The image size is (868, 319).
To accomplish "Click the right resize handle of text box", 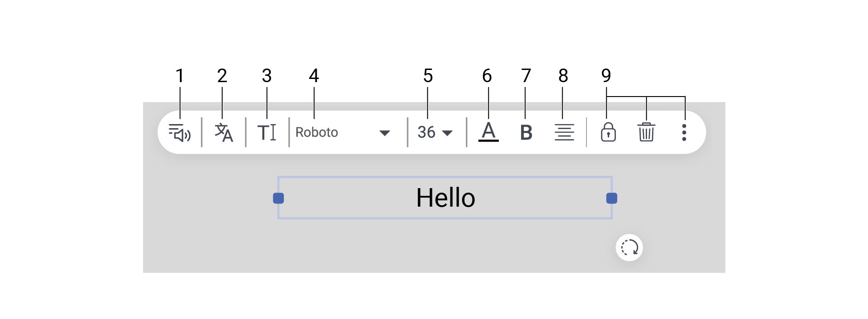I will 612,198.
